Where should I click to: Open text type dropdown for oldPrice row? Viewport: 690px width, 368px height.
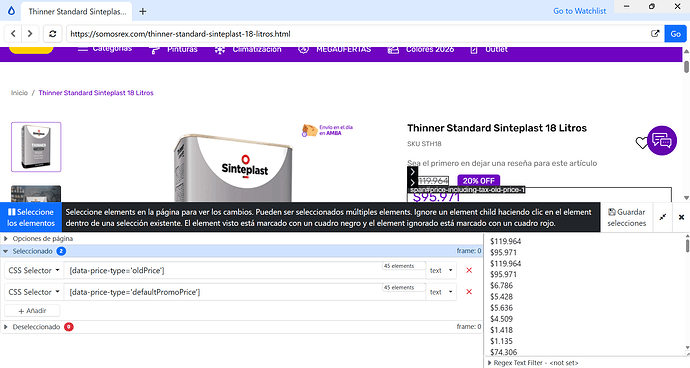(441, 270)
